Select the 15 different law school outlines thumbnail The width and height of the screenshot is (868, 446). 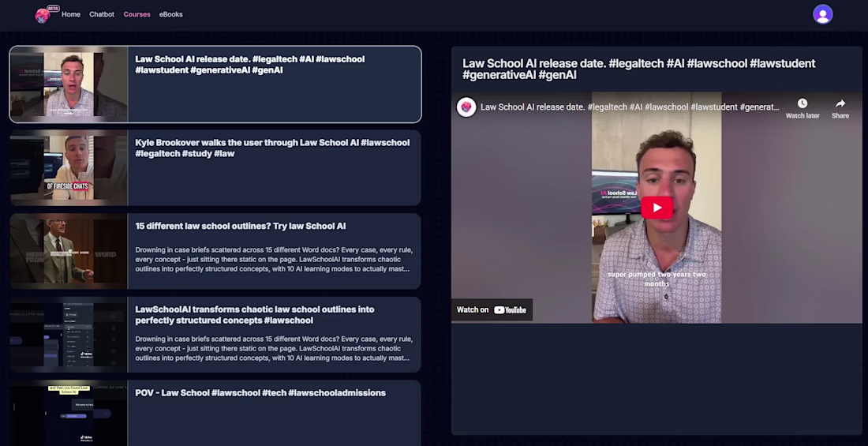(69, 251)
